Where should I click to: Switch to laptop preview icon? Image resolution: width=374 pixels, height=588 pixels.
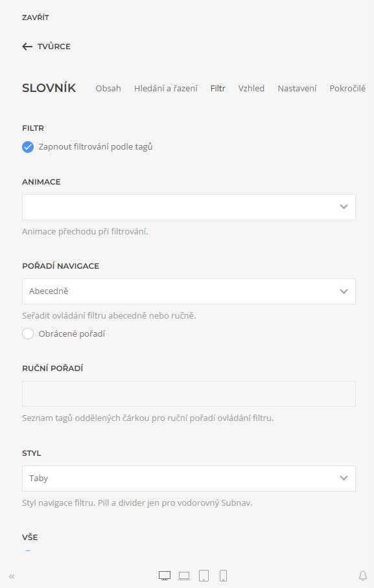pos(184,576)
